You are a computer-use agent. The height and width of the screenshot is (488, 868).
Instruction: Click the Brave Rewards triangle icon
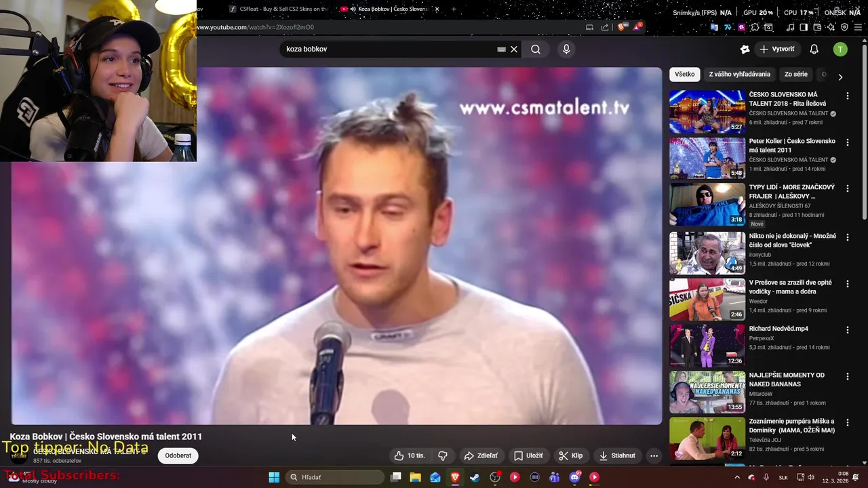tap(637, 27)
